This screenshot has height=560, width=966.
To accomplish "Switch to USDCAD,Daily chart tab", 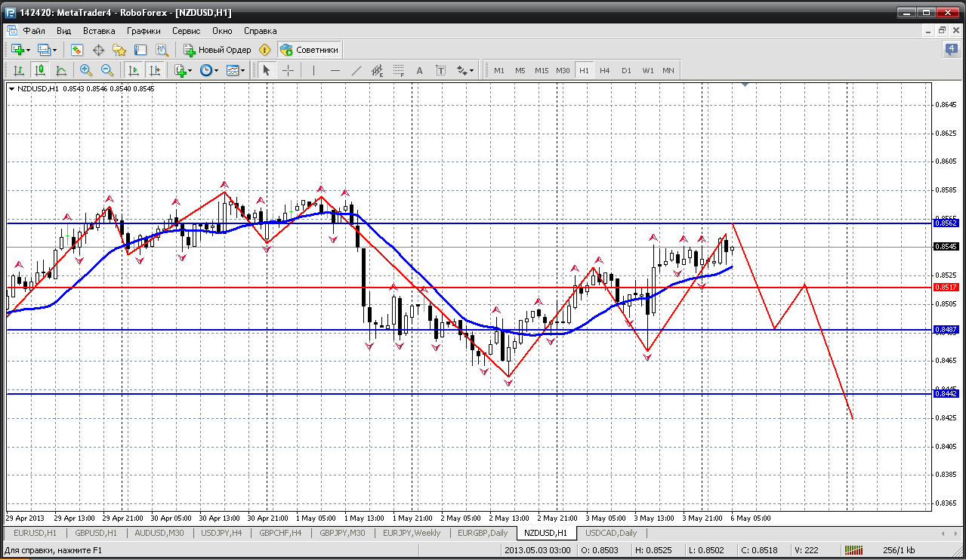I will (x=611, y=533).
